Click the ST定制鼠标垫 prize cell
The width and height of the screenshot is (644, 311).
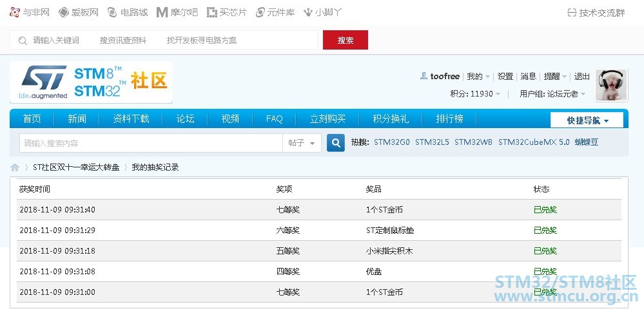(390, 231)
